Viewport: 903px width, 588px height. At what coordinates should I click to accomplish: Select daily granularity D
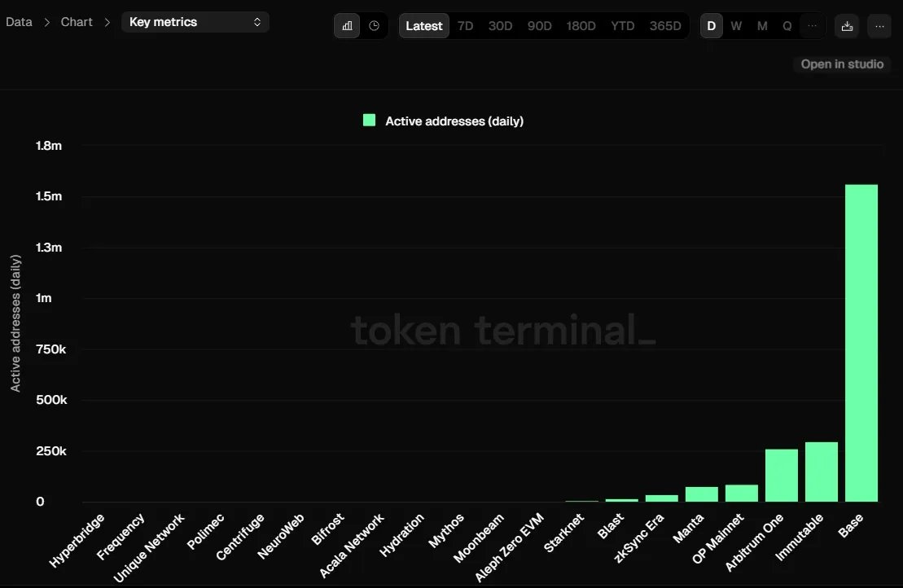point(711,26)
